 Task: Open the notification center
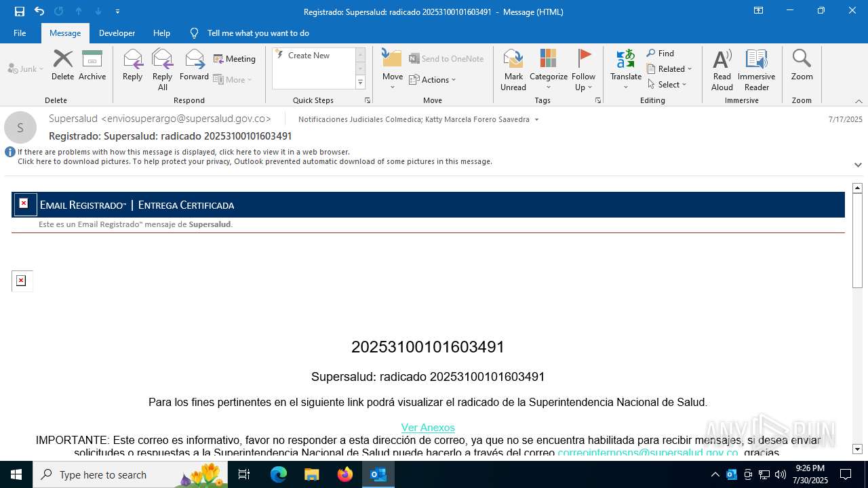coord(845,474)
